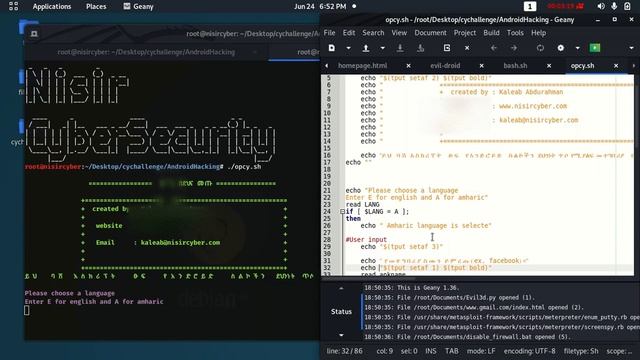640x360 pixels.
Task: Navigate forward with the right arrow icon
Action: tap(513, 48)
